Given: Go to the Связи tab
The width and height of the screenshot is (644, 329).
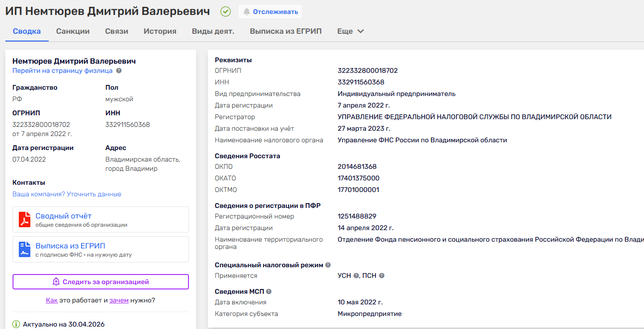Looking at the screenshot, I should click(117, 31).
